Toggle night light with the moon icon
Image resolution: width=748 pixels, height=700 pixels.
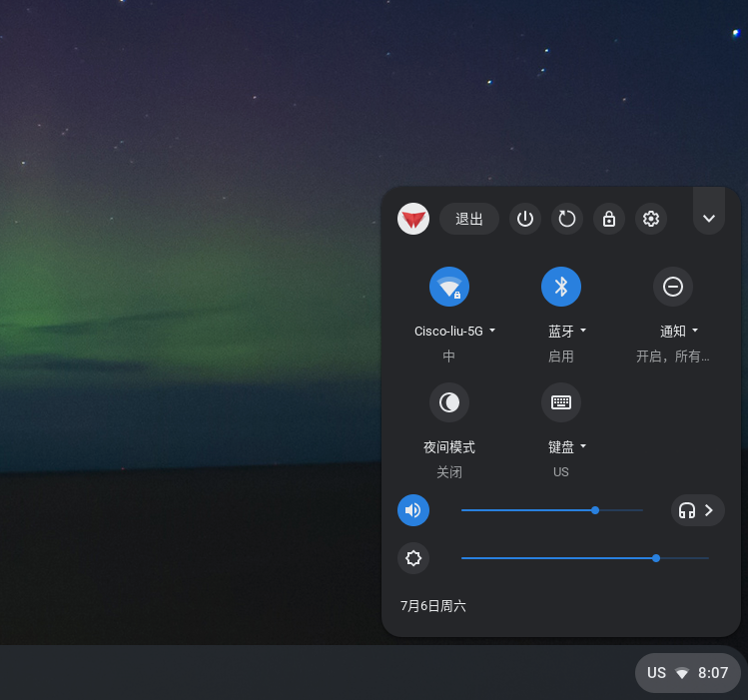448,402
